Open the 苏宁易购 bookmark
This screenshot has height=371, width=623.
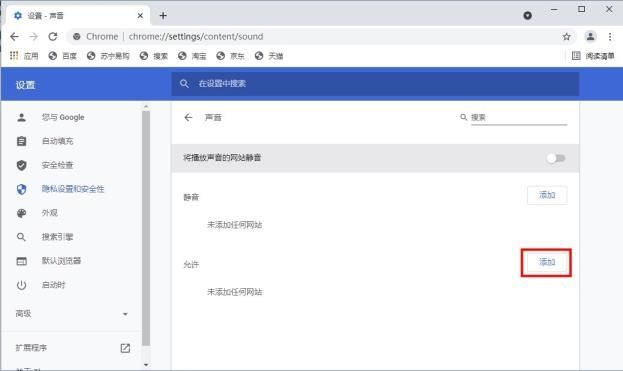tap(108, 56)
